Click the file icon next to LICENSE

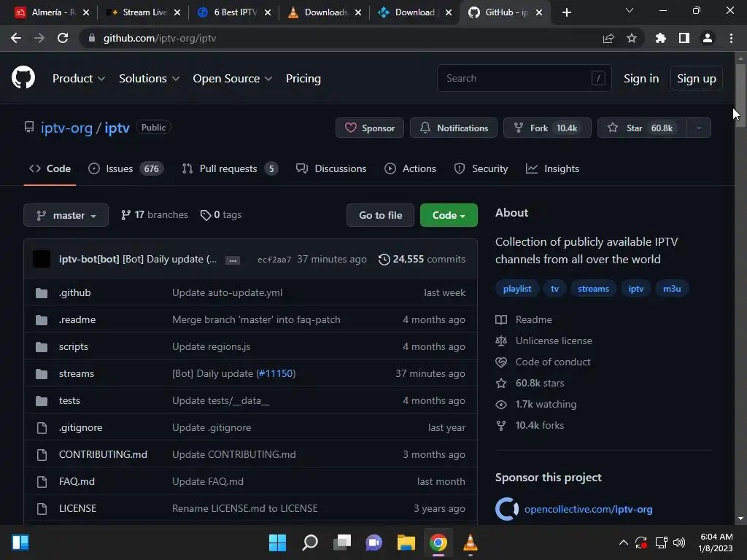pyautogui.click(x=42, y=508)
